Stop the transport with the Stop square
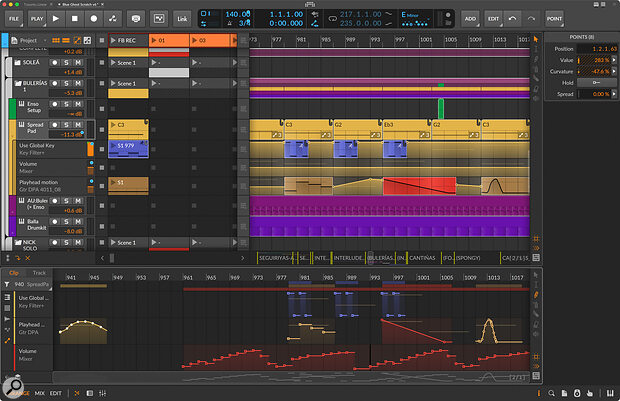 [x=75, y=19]
